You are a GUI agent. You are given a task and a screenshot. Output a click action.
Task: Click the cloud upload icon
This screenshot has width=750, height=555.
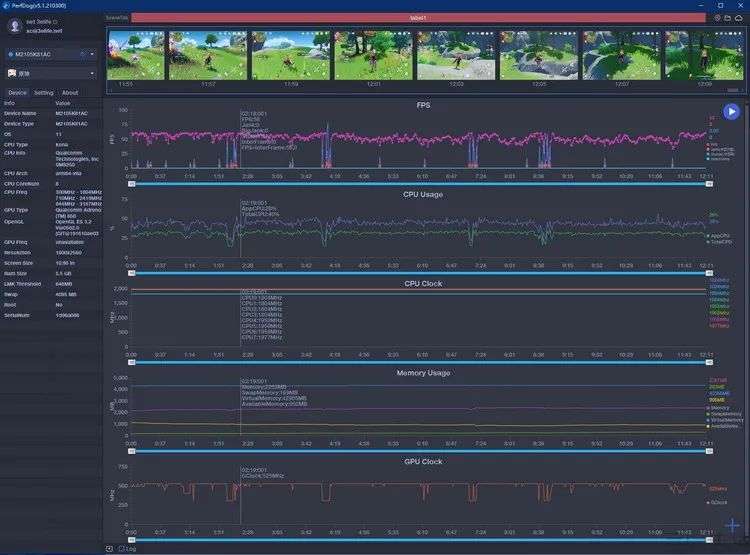(739, 18)
